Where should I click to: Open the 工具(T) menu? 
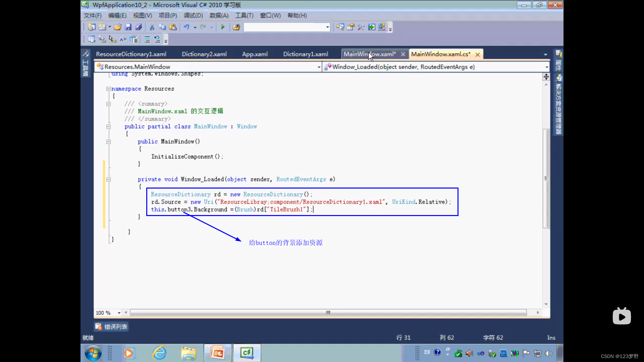(x=244, y=15)
